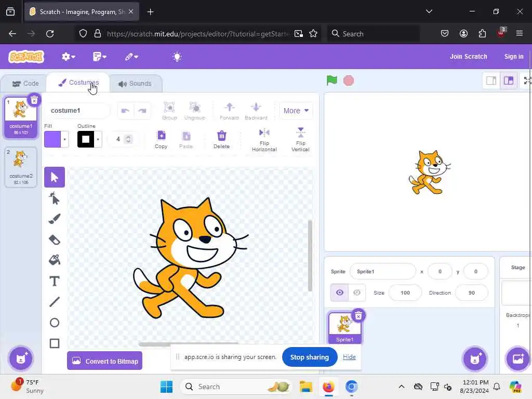Switch to large stage layout
532x399 pixels.
[509, 81]
